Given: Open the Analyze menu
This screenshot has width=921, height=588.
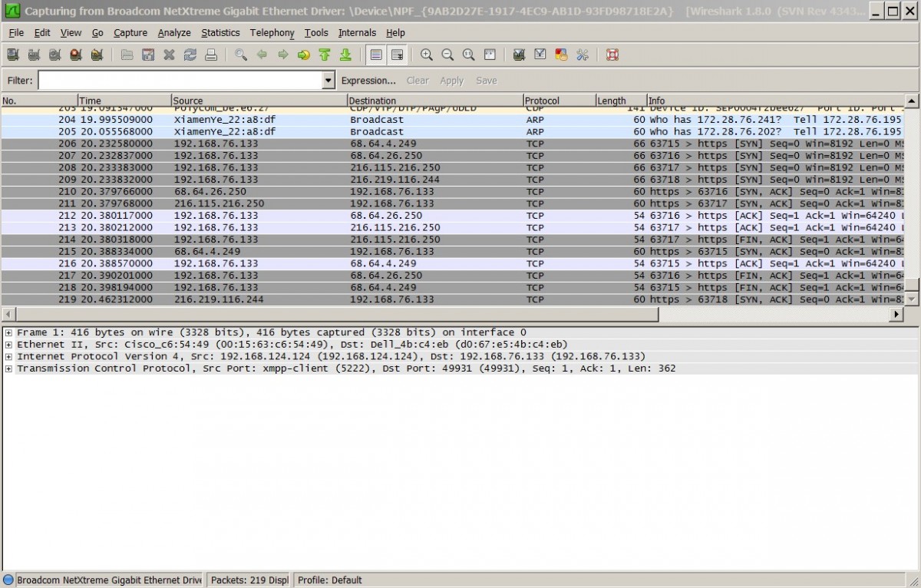Looking at the screenshot, I should coord(174,33).
